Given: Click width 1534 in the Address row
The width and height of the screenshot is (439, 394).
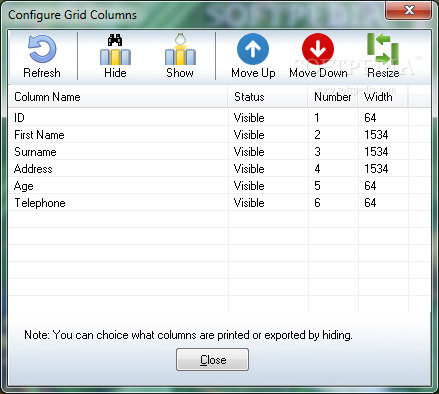Looking at the screenshot, I should (376, 169).
